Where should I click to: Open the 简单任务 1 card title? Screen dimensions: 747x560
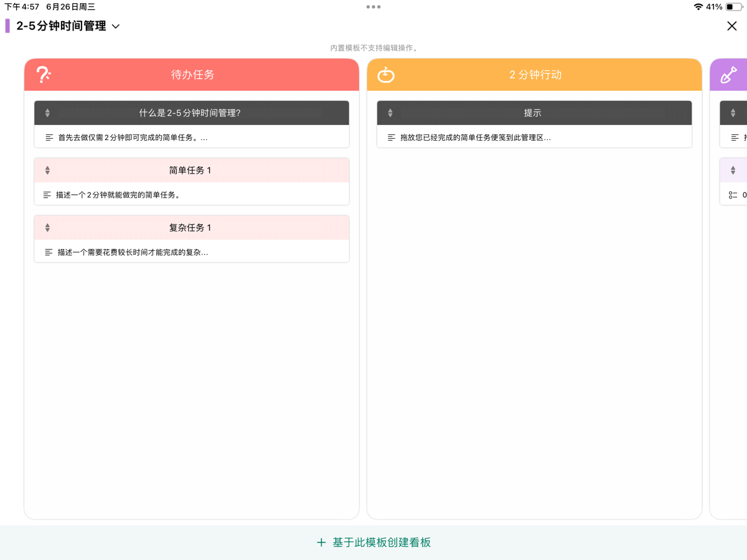pyautogui.click(x=190, y=170)
